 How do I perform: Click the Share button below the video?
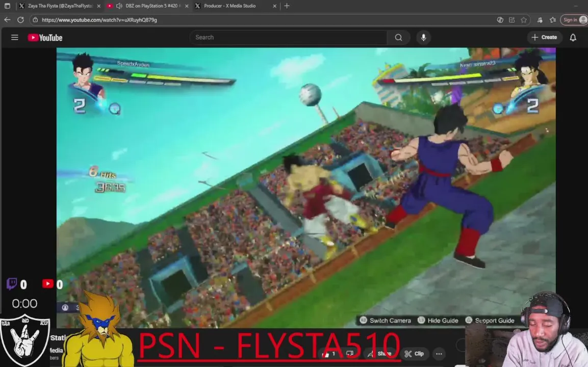pyautogui.click(x=379, y=354)
